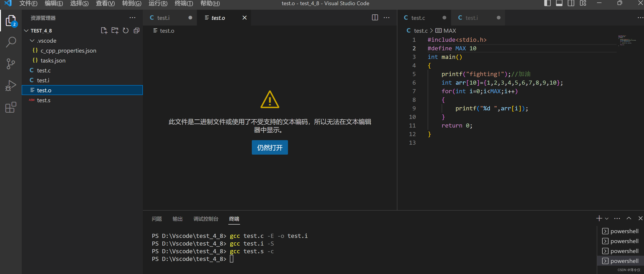Screen dimensions: 644x274
Task: Toggle bottom panel layout icon
Action: coord(559,3)
